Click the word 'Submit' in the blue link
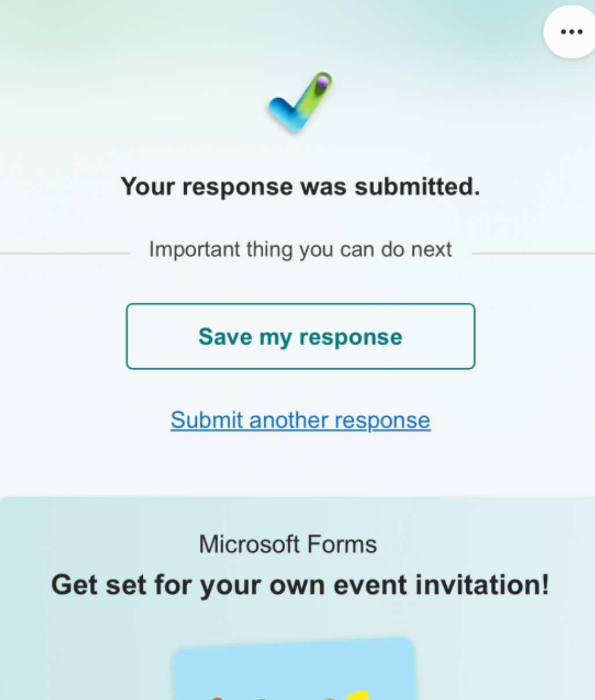 pos(206,420)
